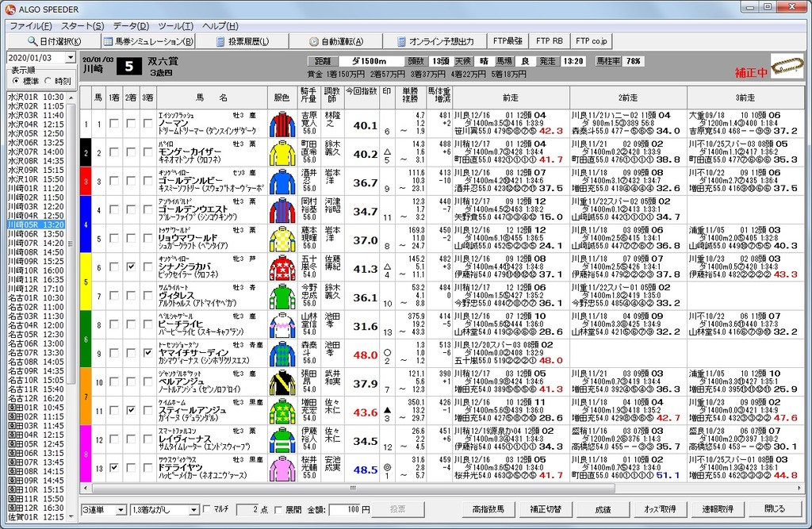Click the オッズ取得 button
Image resolution: width=812 pixels, height=529 pixels.
click(661, 509)
